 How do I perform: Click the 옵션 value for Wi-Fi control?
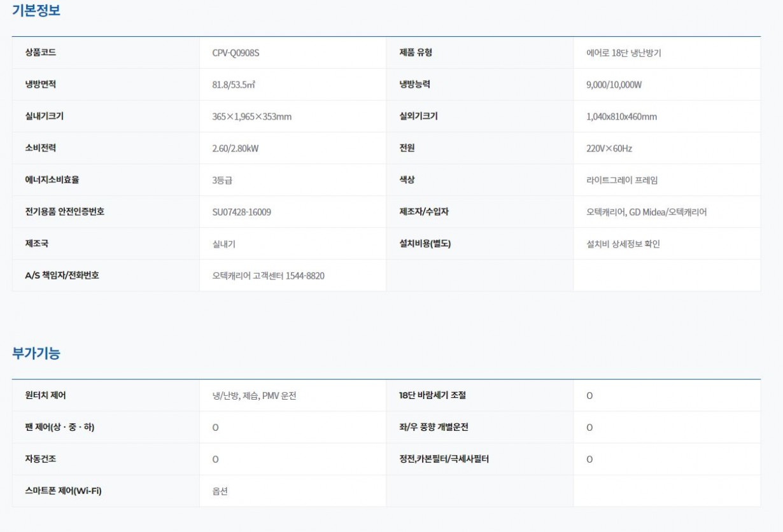tap(220, 491)
